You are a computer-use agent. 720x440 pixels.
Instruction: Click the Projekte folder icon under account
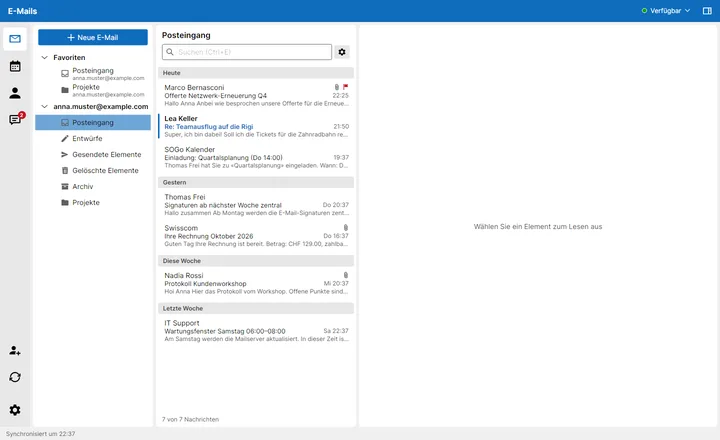65,203
